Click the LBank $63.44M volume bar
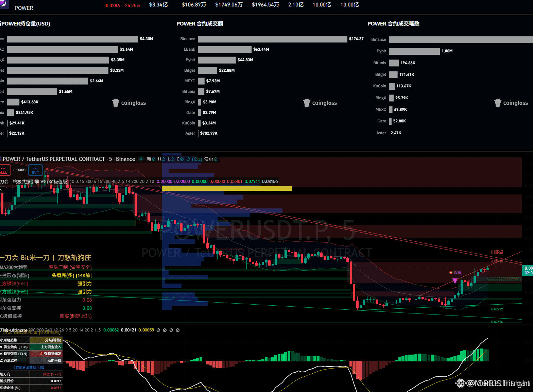The image size is (533, 392). point(225,49)
